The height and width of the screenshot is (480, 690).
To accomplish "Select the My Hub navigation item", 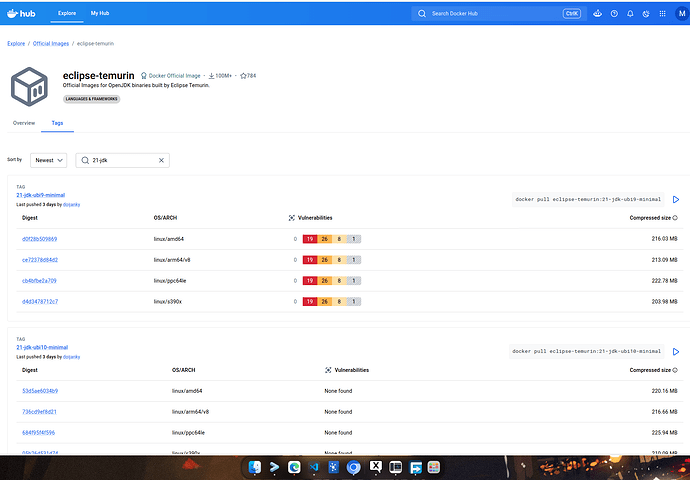I will click(x=100, y=13).
